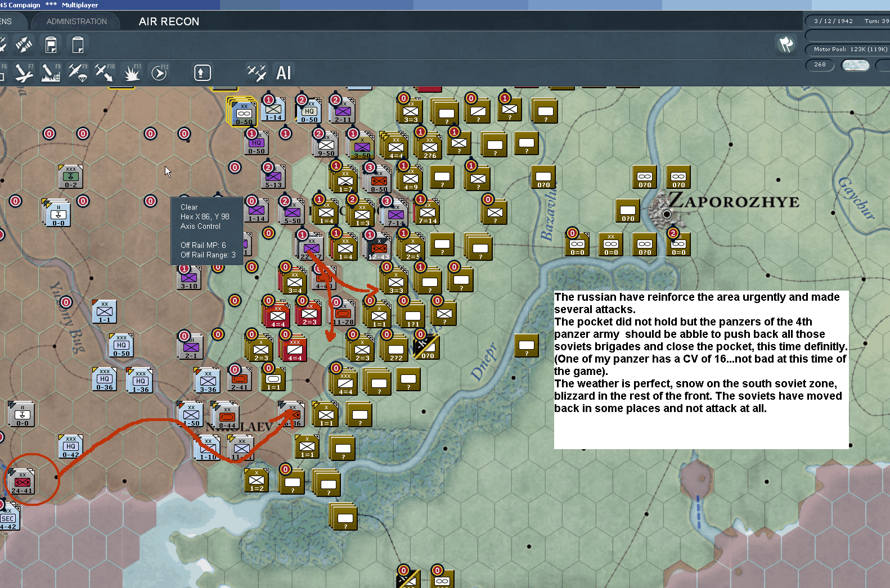Select the 2-41 armored counter

240,379
